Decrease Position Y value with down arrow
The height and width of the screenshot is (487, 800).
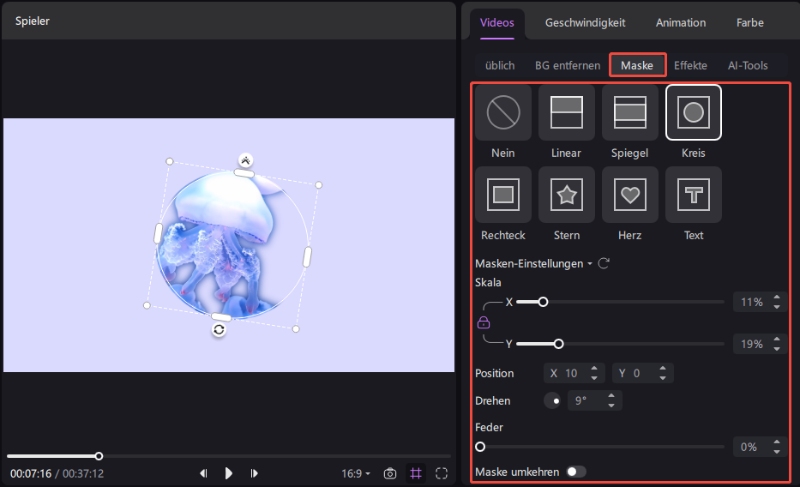tap(662, 377)
